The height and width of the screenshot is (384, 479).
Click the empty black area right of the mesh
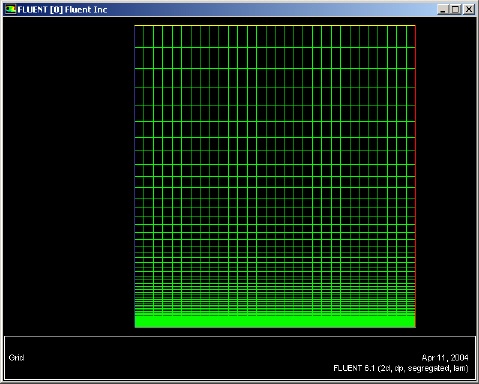(446, 176)
